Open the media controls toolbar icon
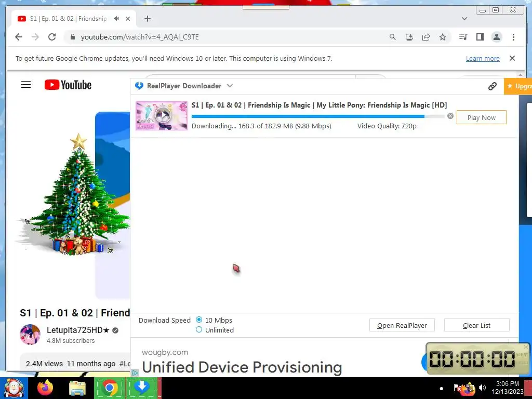Screen dimensions: 532x399 [463, 37]
